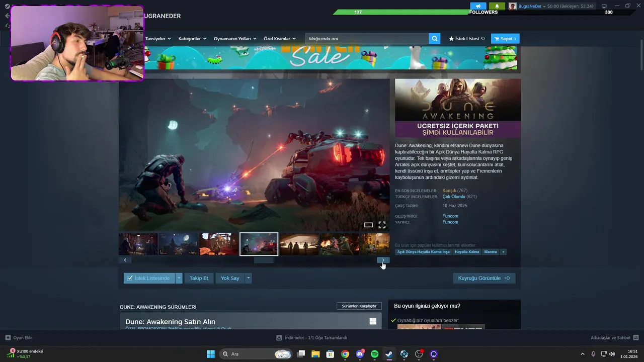
Task: View the screenshot in fullscreen
Action: click(x=382, y=225)
